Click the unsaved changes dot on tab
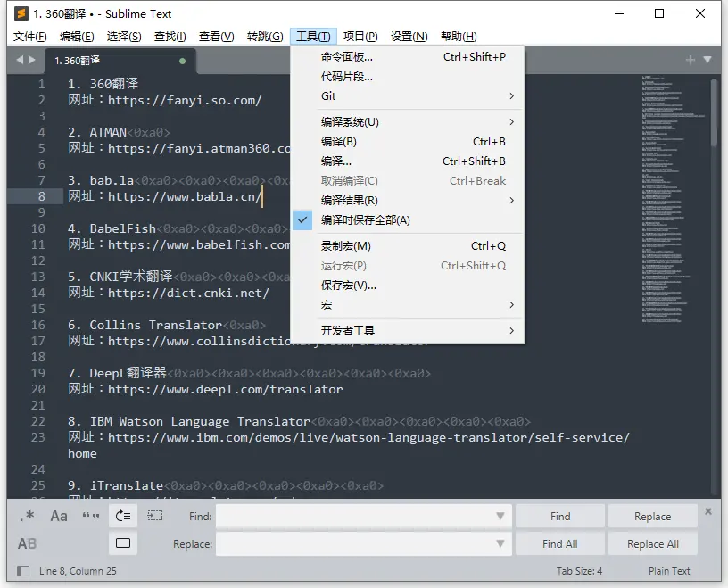 (183, 61)
